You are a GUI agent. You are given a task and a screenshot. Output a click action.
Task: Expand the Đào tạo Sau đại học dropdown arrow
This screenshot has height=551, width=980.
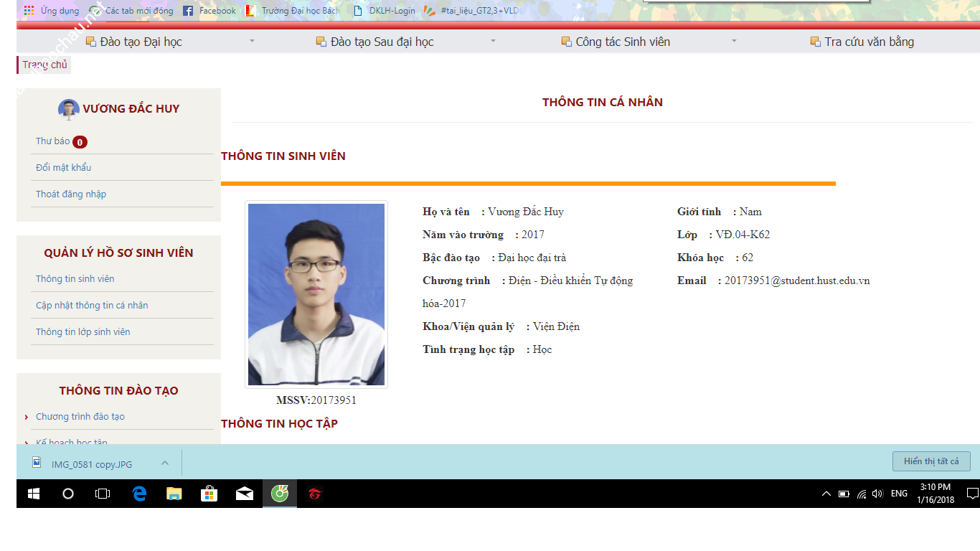point(493,42)
